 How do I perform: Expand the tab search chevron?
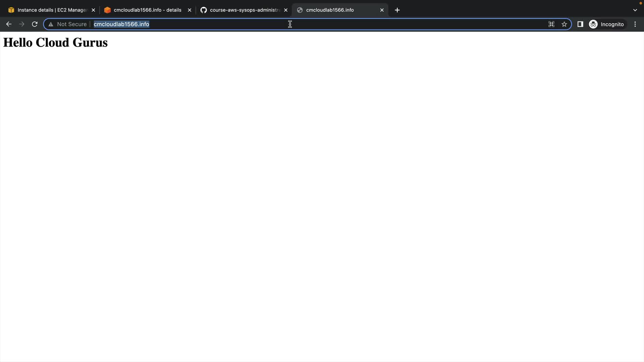pos(635,10)
